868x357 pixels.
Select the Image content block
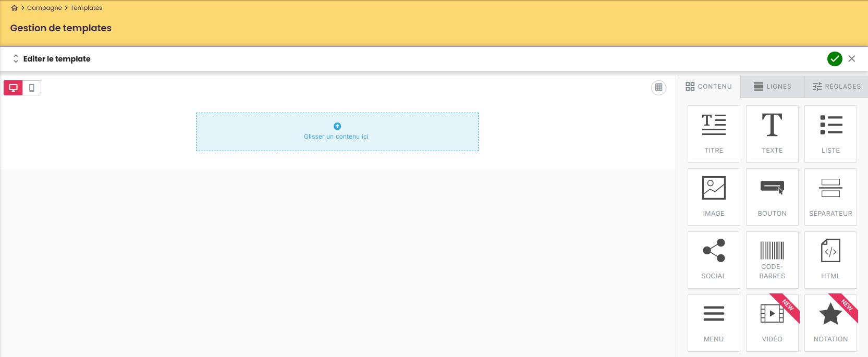click(x=714, y=197)
